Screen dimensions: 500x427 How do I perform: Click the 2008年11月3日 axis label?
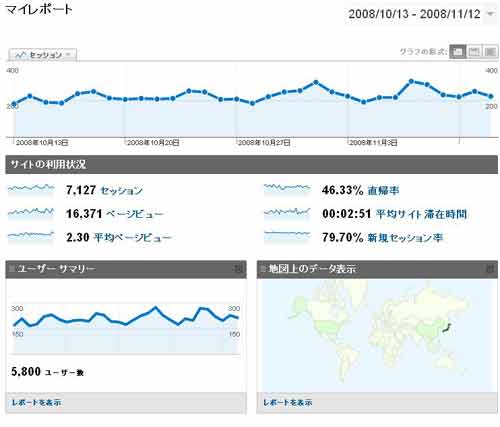pyautogui.click(x=374, y=143)
